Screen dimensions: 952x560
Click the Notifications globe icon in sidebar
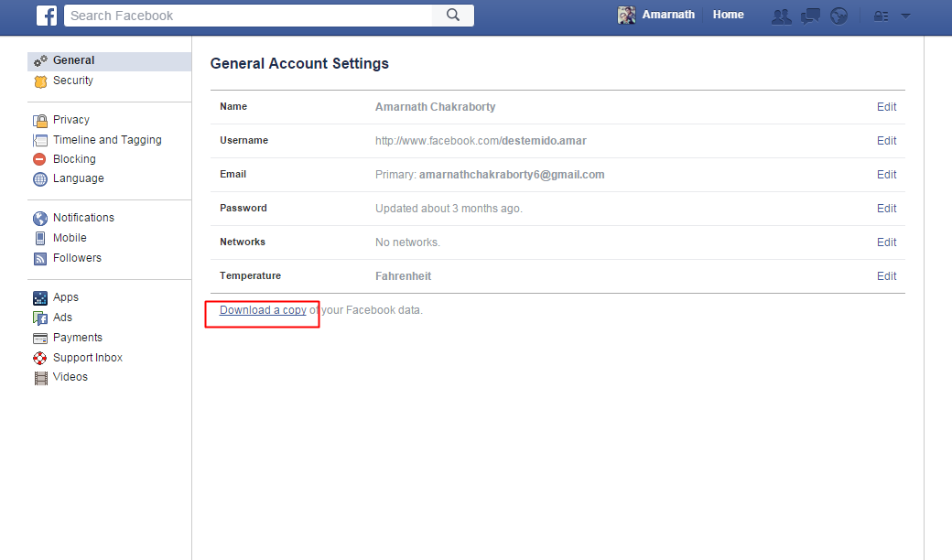coord(40,219)
